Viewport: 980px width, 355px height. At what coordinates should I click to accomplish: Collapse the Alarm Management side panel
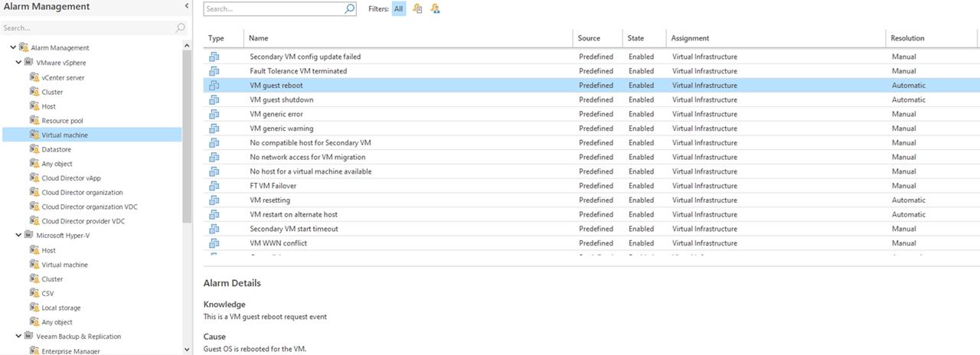coord(187,6)
